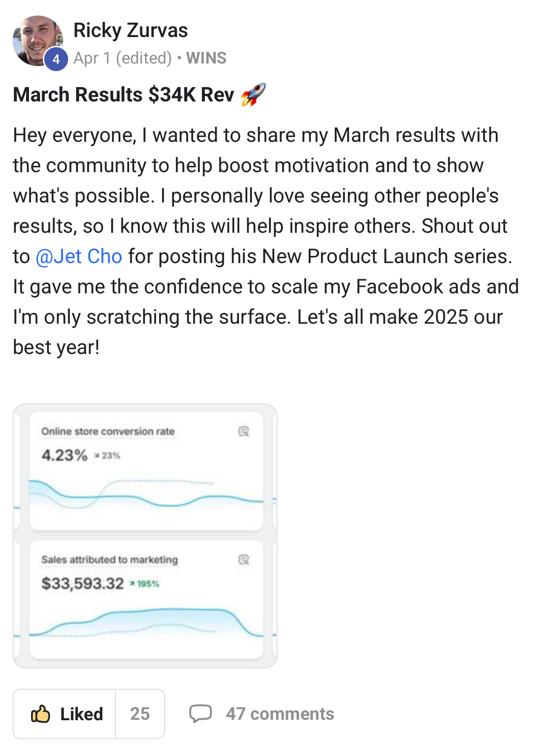Click the level 4 badge on avatar
The image size is (540, 756).
56,59
